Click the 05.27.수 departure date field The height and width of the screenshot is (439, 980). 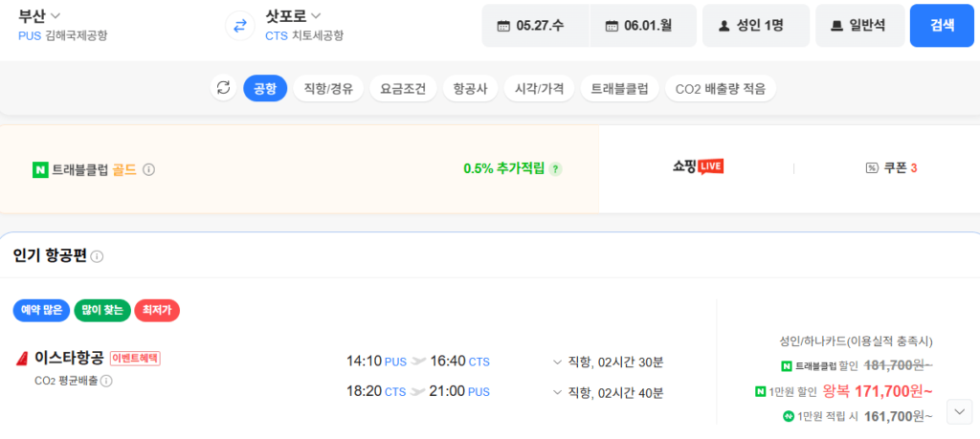[535, 26]
